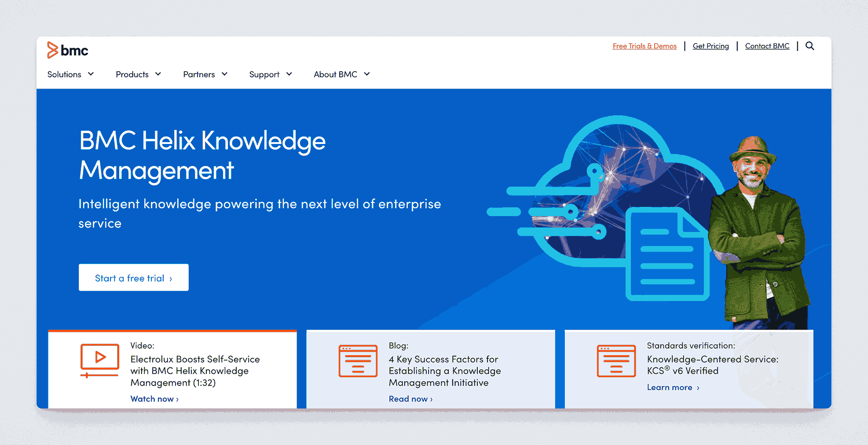
Task: Click the 4 Key Success Factors blog title
Action: point(445,371)
